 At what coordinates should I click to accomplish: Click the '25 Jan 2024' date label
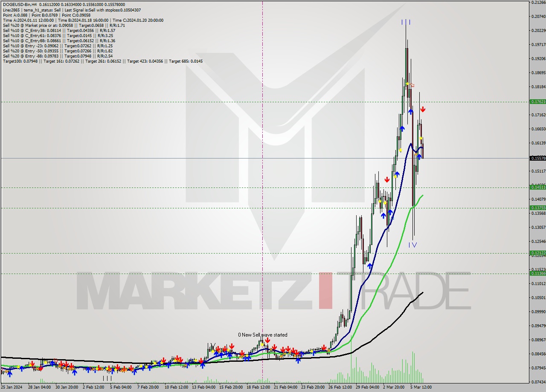point(11,387)
